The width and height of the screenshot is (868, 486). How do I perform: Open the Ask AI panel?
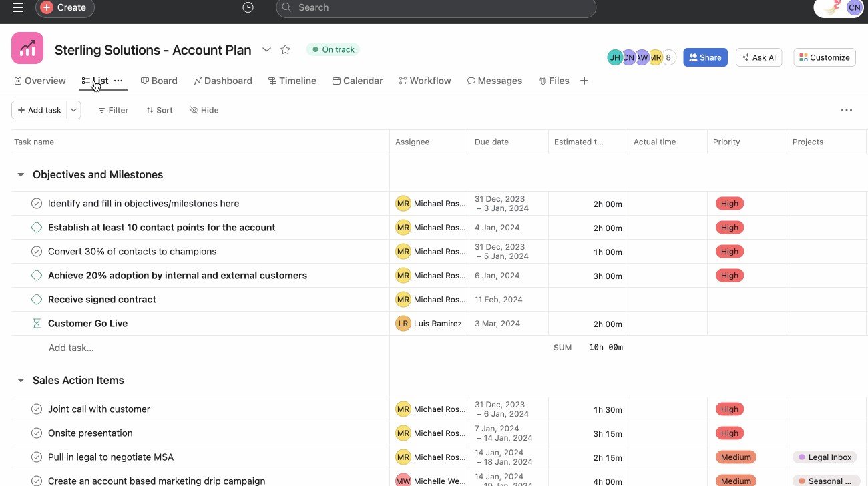coord(758,57)
